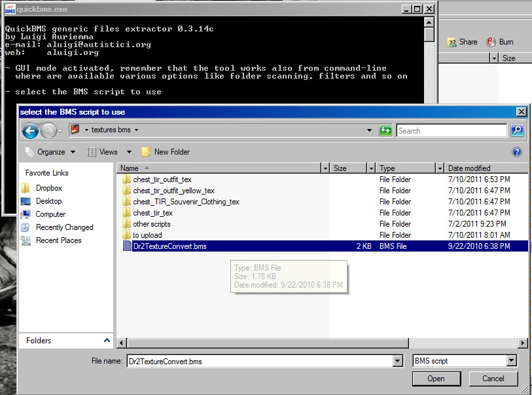532x395 pixels.
Task: Click the quickbms.exe title bar icon
Action: (10, 9)
